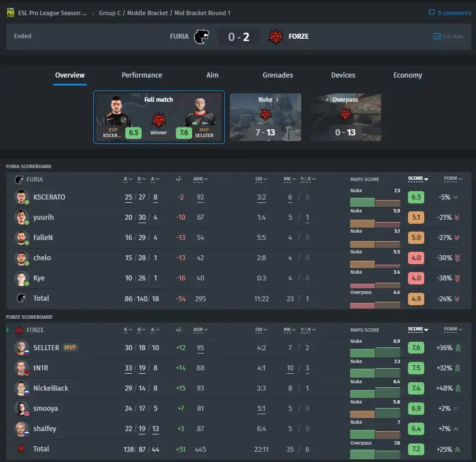Open smooya's player avatar
The height and width of the screenshot is (462, 476).
[x=21, y=409]
